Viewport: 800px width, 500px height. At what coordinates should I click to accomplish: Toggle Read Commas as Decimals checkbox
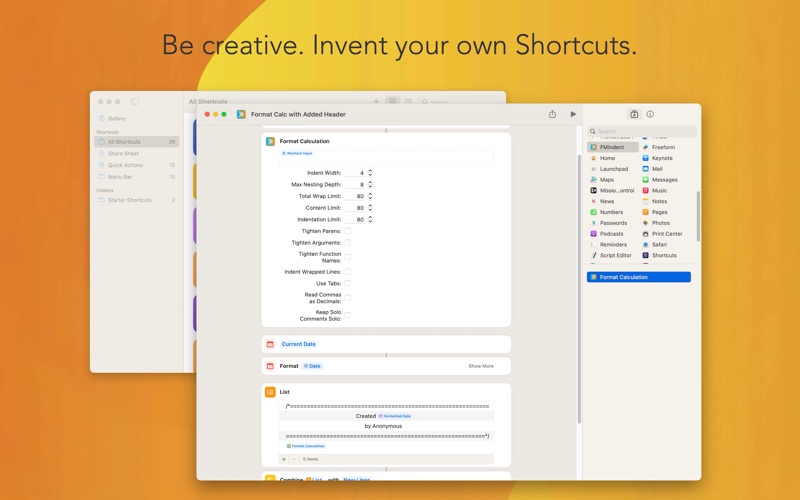[x=347, y=298]
